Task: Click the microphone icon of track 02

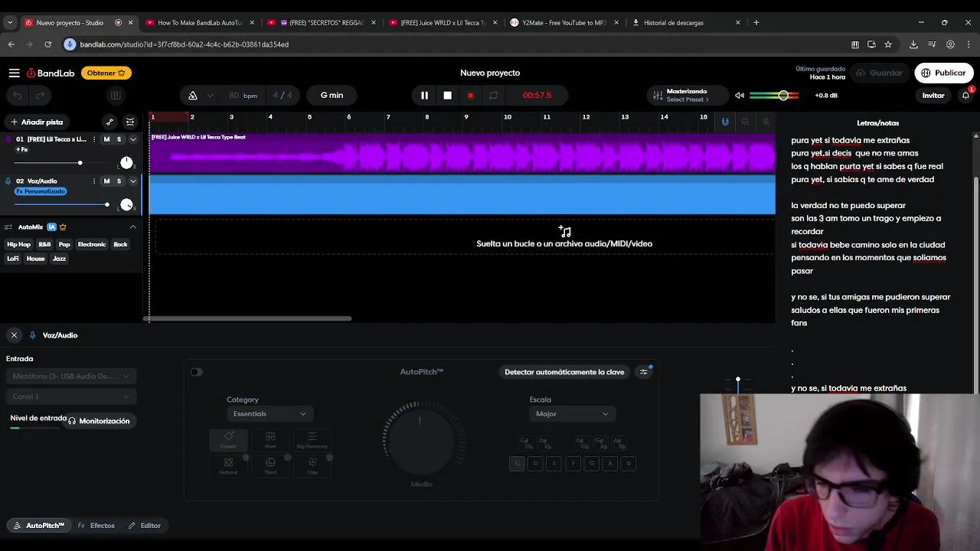Action: click(8, 181)
